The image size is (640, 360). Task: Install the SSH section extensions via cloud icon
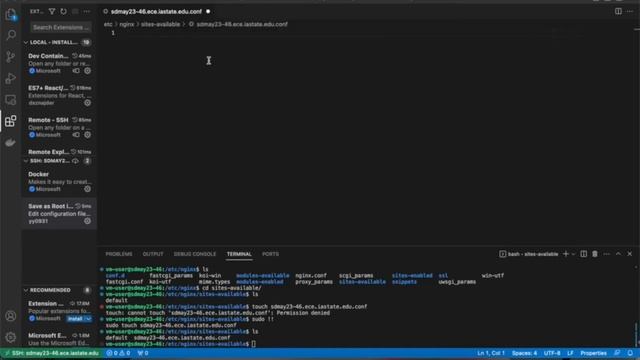(76, 161)
